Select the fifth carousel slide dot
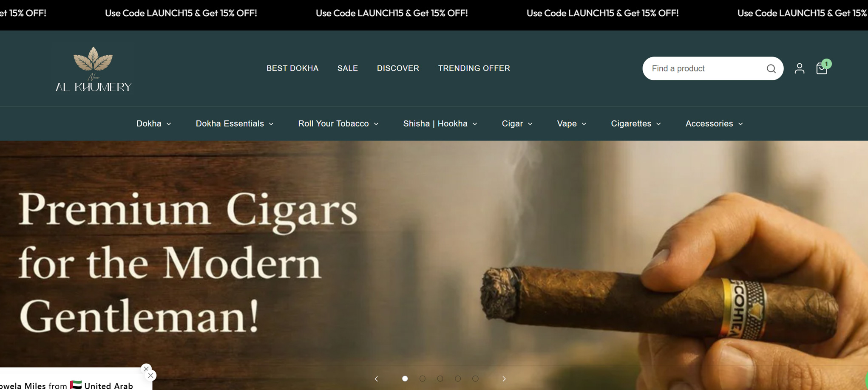 (x=475, y=379)
